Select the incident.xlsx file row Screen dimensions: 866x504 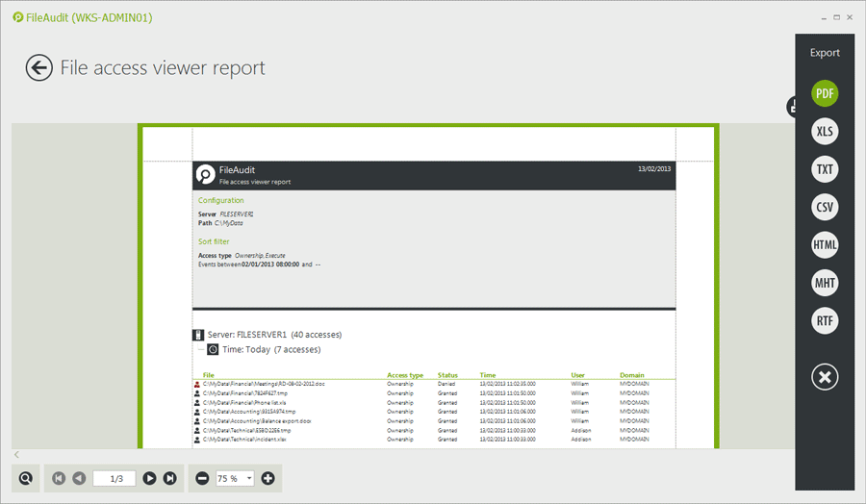pos(434,440)
